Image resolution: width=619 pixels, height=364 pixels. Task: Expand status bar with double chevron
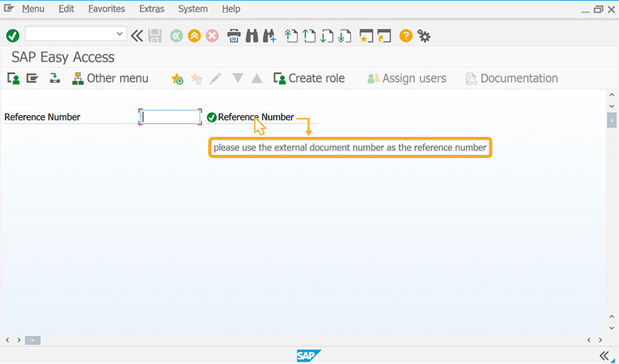[x=604, y=355]
